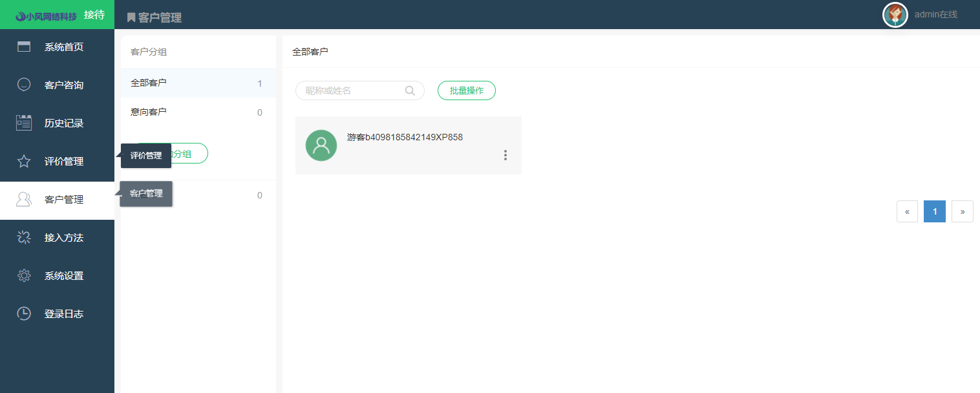Click the 接待 label in header
980x393 pixels.
click(x=94, y=14)
